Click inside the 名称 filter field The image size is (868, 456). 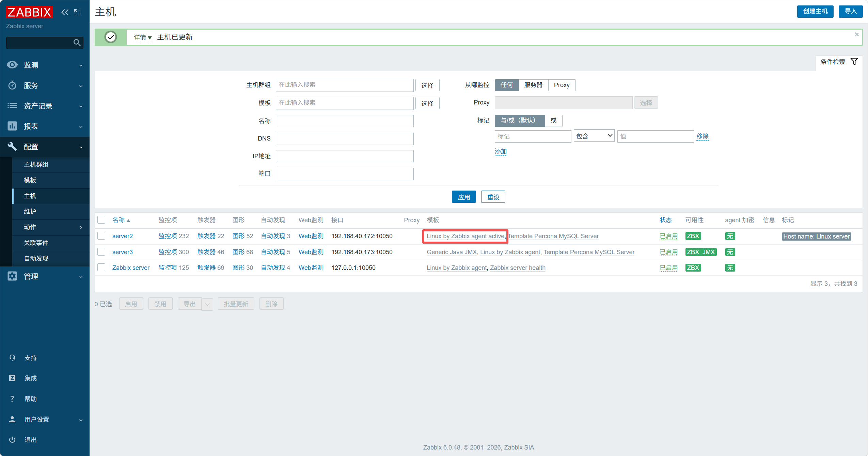(x=345, y=121)
